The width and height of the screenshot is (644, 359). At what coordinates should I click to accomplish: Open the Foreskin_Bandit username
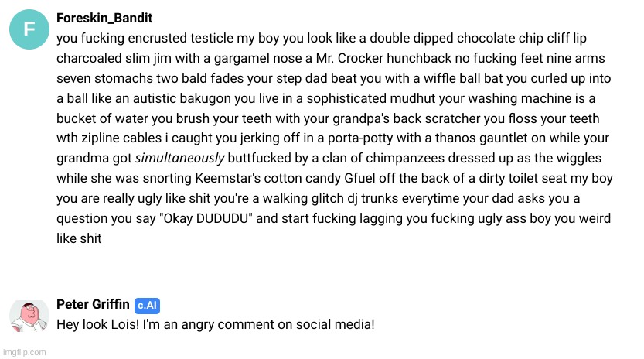[x=105, y=18]
